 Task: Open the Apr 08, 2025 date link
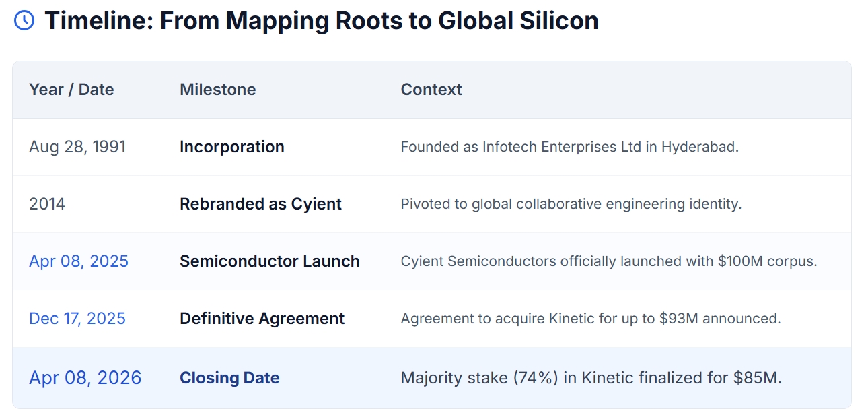79,261
